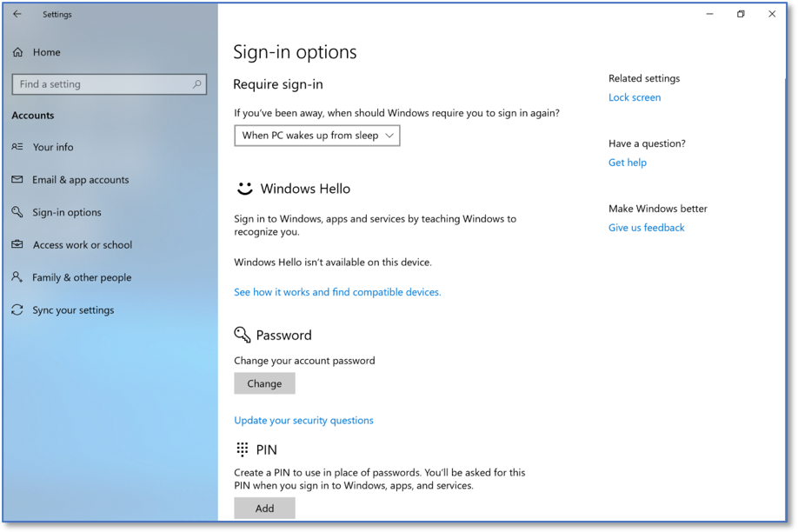Click the Related settings label
The height and width of the screenshot is (532, 798).
point(644,78)
